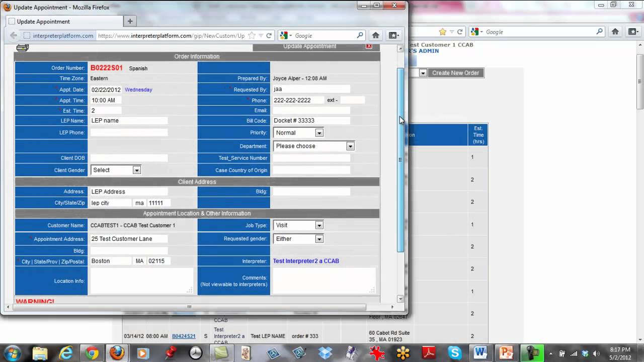The image size is (644, 362).
Task: Open Dropbox from taskbar
Action: click(x=325, y=353)
